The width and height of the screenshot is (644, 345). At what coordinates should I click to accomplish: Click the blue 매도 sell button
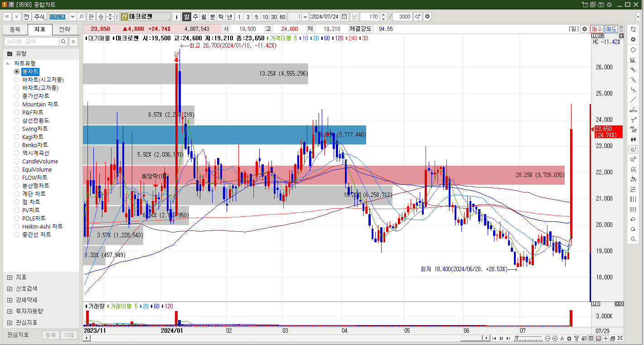tap(611, 29)
